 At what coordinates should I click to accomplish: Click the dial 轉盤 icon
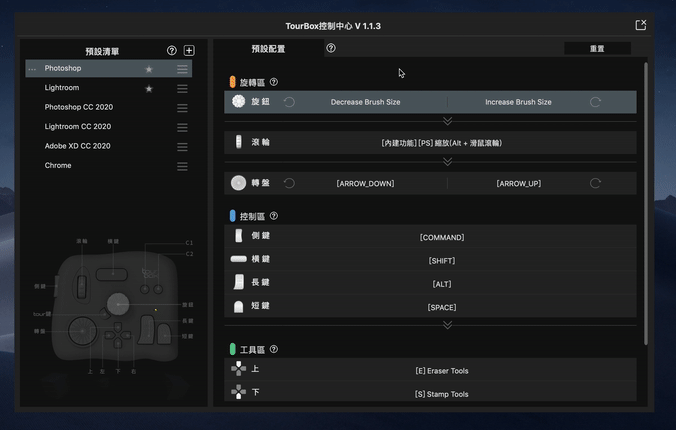pos(238,183)
